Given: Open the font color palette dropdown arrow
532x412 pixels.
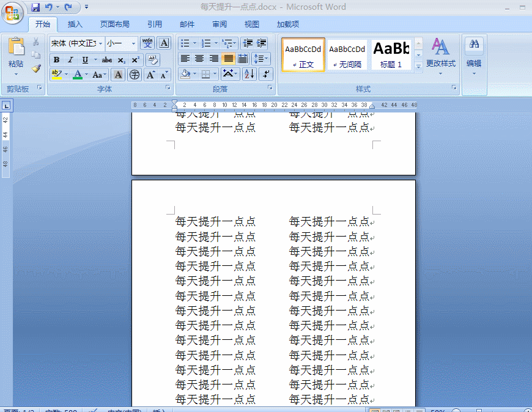Looking at the screenshot, I should (86, 74).
